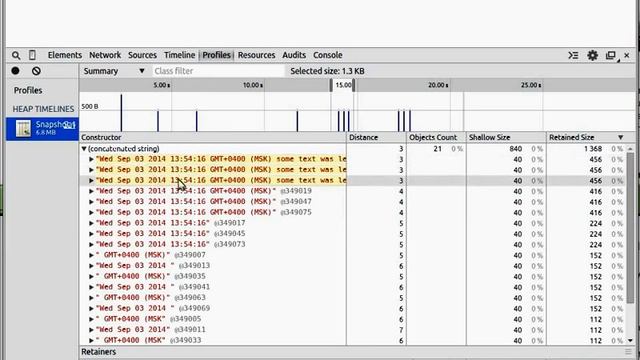Focus the Class filter field
Image resolution: width=640 pixels, height=360 pixels.
(218, 71)
